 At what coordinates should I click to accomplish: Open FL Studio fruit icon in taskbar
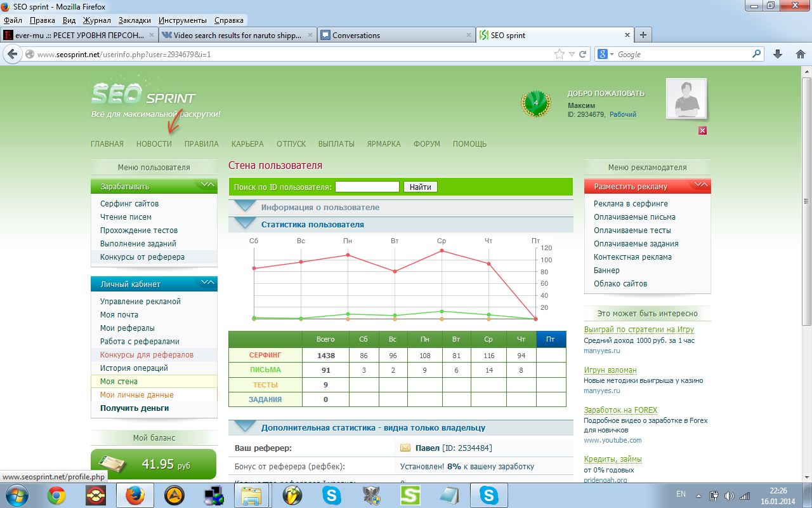[292, 495]
